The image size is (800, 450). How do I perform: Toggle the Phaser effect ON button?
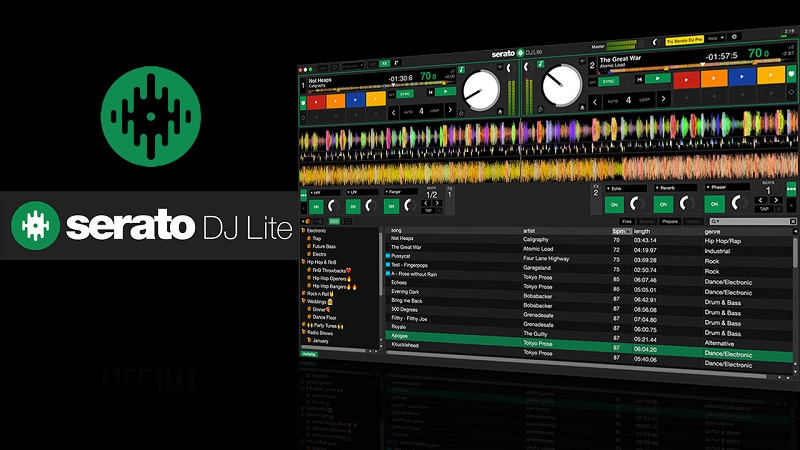tap(714, 204)
